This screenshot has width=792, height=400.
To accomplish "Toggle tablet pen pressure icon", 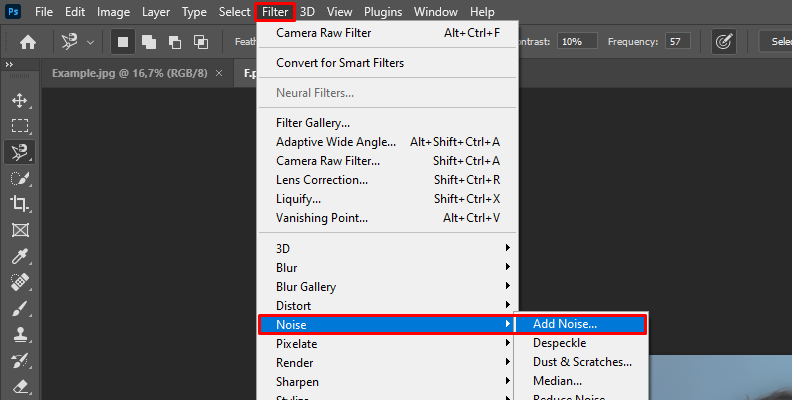I will pyautogui.click(x=724, y=42).
